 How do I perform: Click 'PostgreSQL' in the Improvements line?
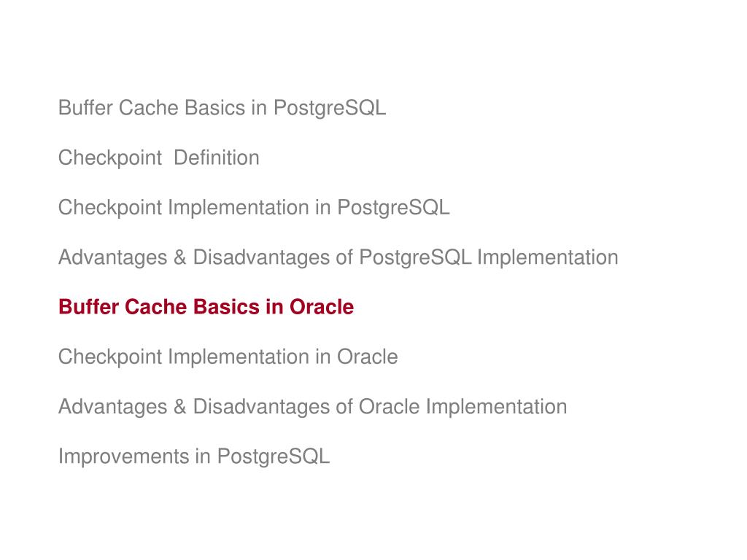[274, 456]
